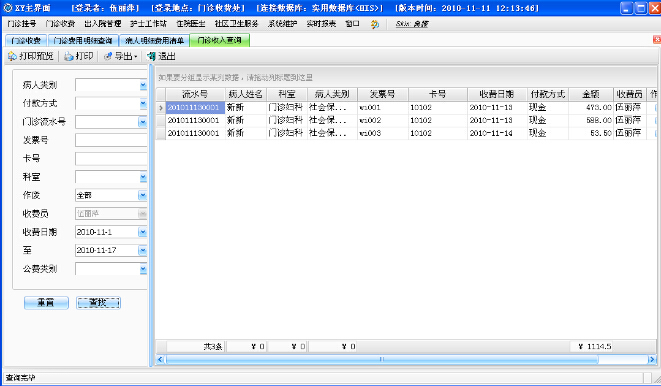Click the 打印预览 print preview toolbar icon
Image resolution: width=661 pixels, height=386 pixels.
(x=12, y=56)
